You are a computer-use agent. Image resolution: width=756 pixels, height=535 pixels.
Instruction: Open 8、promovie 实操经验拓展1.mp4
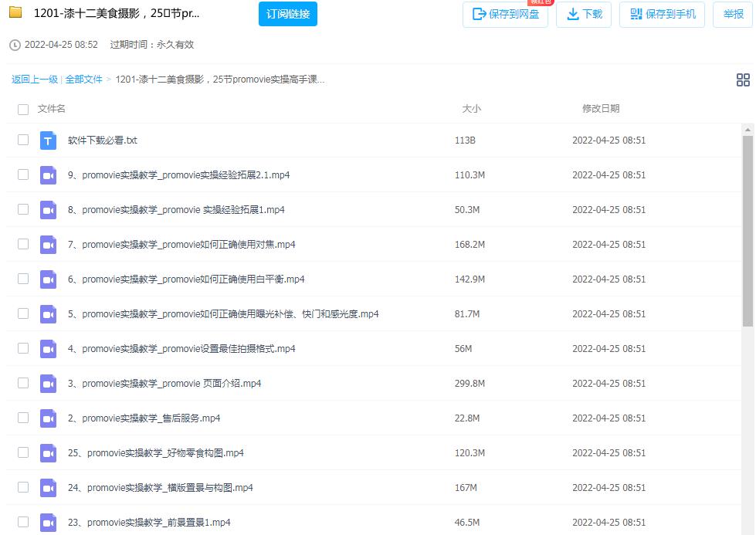[177, 210]
